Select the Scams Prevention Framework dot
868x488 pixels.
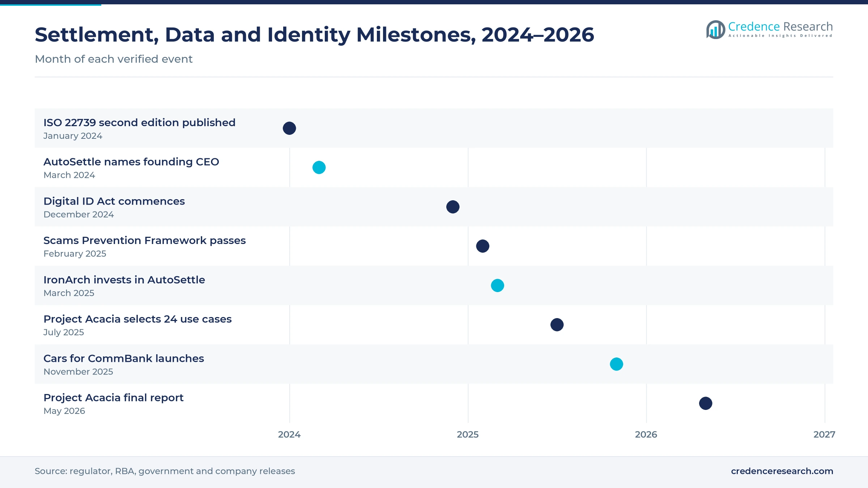pos(483,246)
